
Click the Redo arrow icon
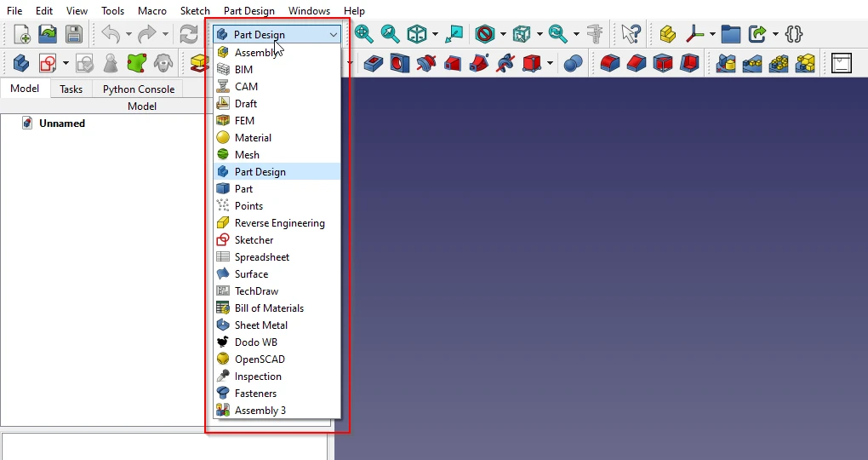[x=147, y=34]
